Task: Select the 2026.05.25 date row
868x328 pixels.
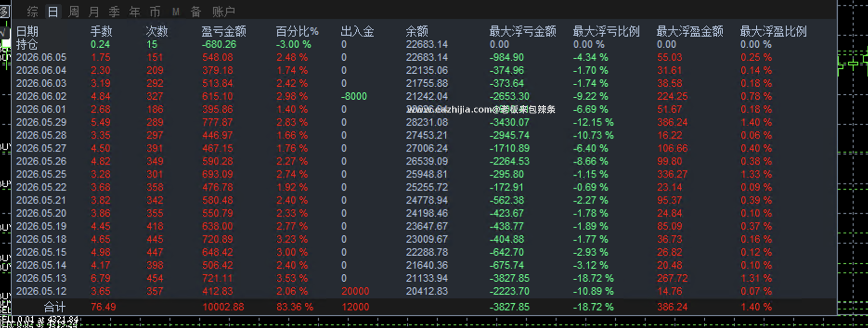Action: coord(41,174)
